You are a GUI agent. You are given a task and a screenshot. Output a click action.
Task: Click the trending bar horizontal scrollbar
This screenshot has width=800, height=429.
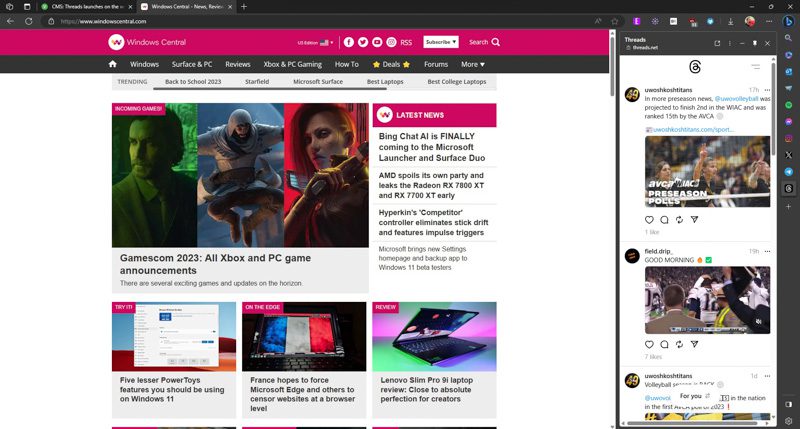tap(270, 89)
